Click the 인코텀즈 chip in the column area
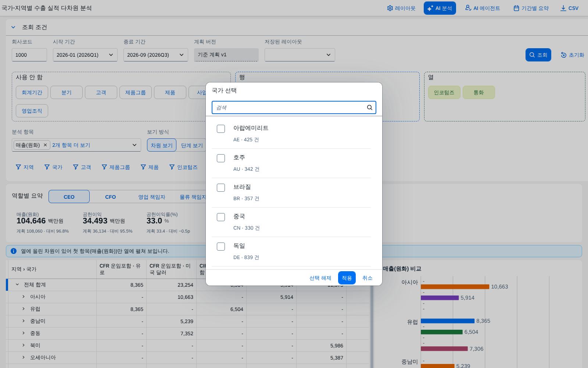The height and width of the screenshot is (368, 588). pyautogui.click(x=444, y=92)
